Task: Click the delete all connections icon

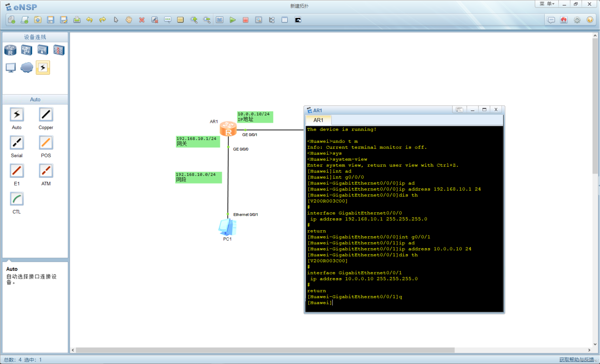Action: 155,20
